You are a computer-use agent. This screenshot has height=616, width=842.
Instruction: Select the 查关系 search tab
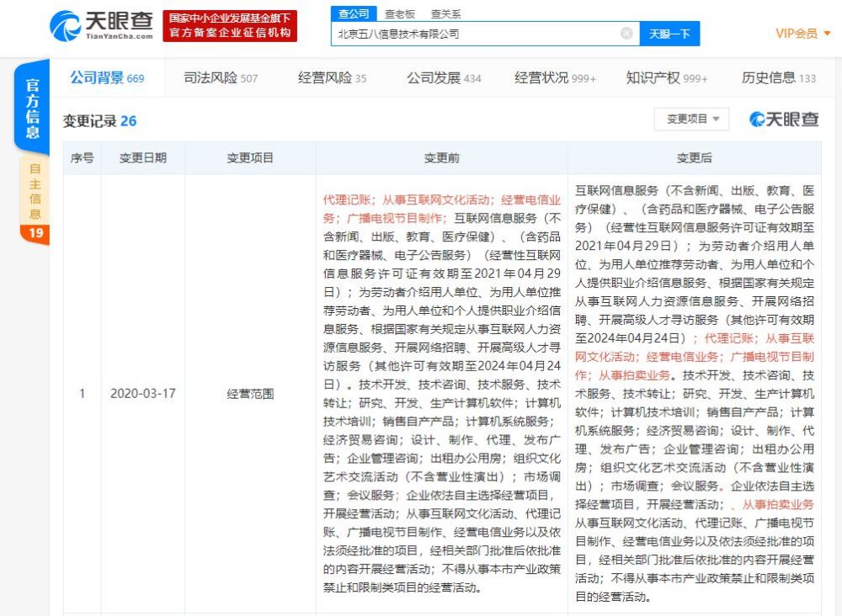[x=445, y=14]
